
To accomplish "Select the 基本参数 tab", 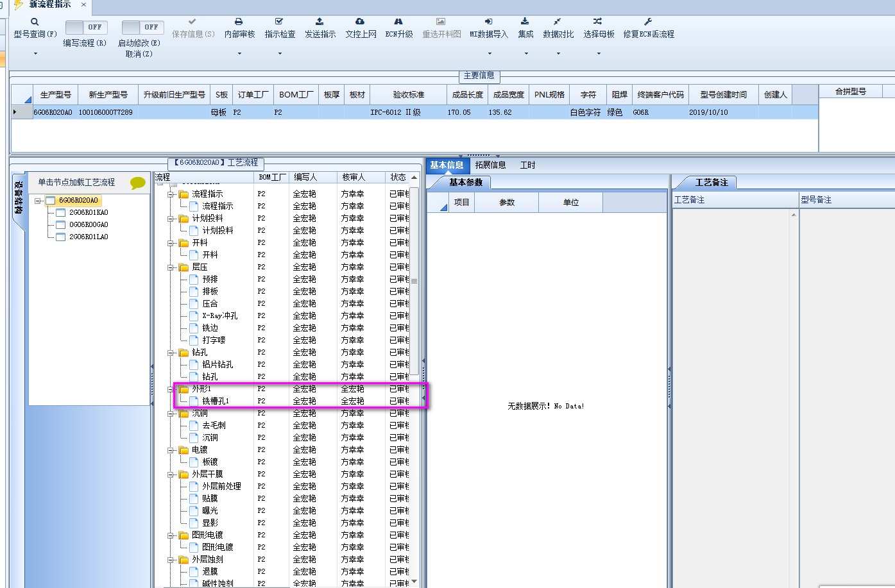I will [x=466, y=182].
